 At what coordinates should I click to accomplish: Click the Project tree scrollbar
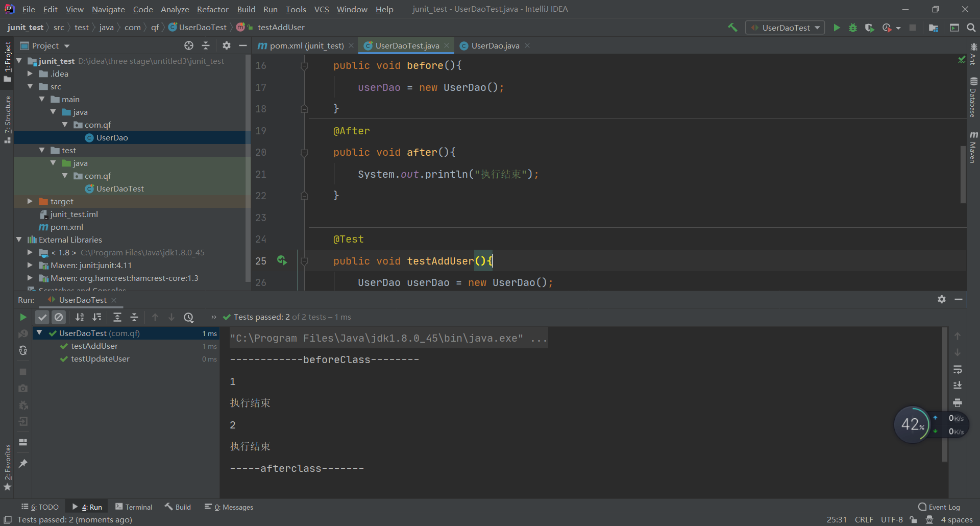click(248, 169)
